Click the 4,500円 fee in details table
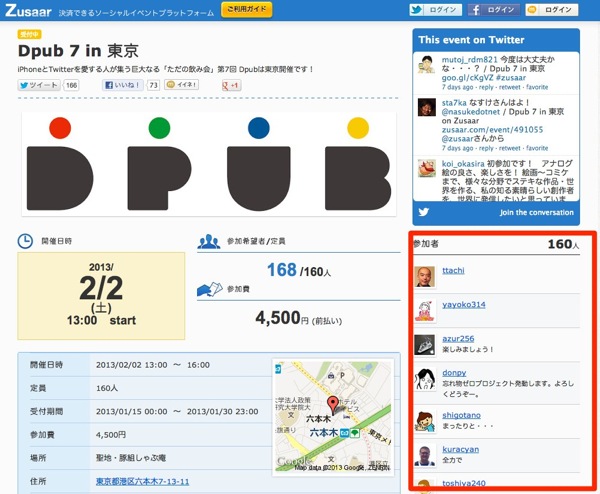Image resolution: width=600 pixels, height=494 pixels. [111, 435]
